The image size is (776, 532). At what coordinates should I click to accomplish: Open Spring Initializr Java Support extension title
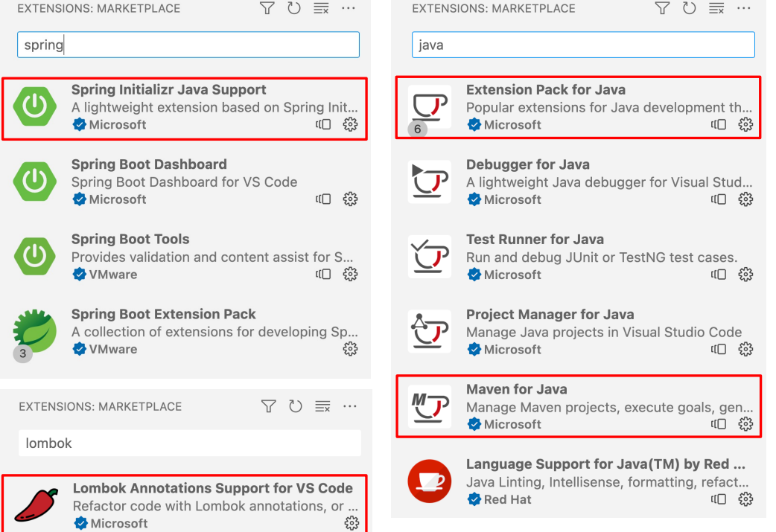coord(169,89)
